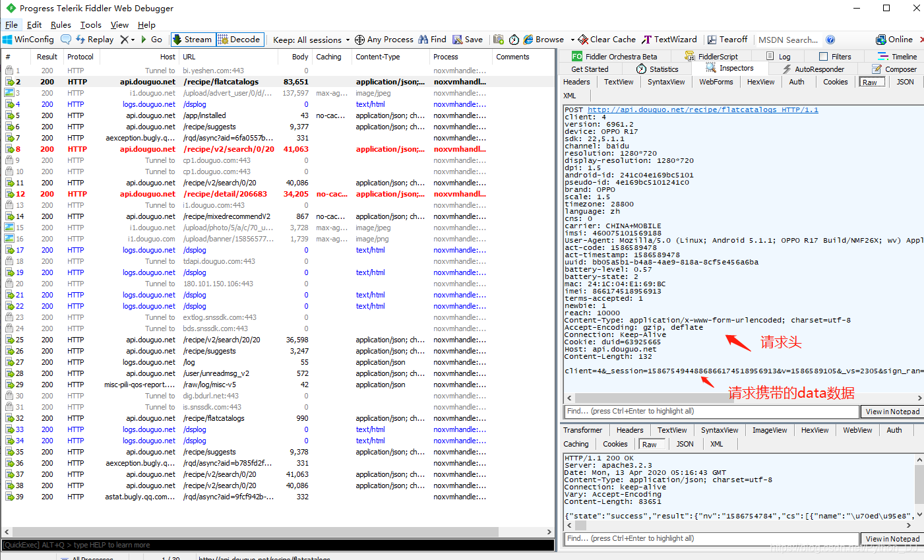Screen dimensions: 924x560
Task: Save sessions using Save toolbar button
Action: pos(468,40)
